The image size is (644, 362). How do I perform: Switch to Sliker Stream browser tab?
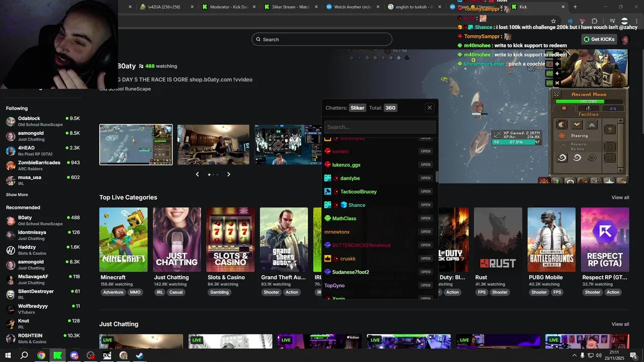point(291,7)
